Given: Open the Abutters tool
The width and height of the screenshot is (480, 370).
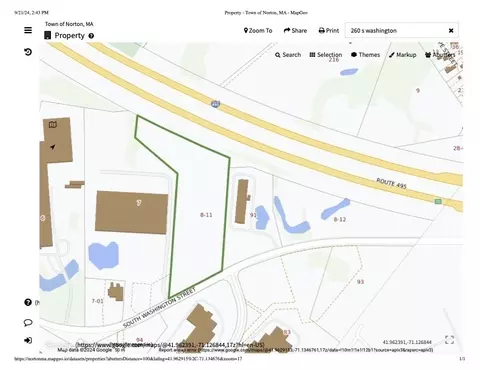Looking at the screenshot, I should coord(440,55).
